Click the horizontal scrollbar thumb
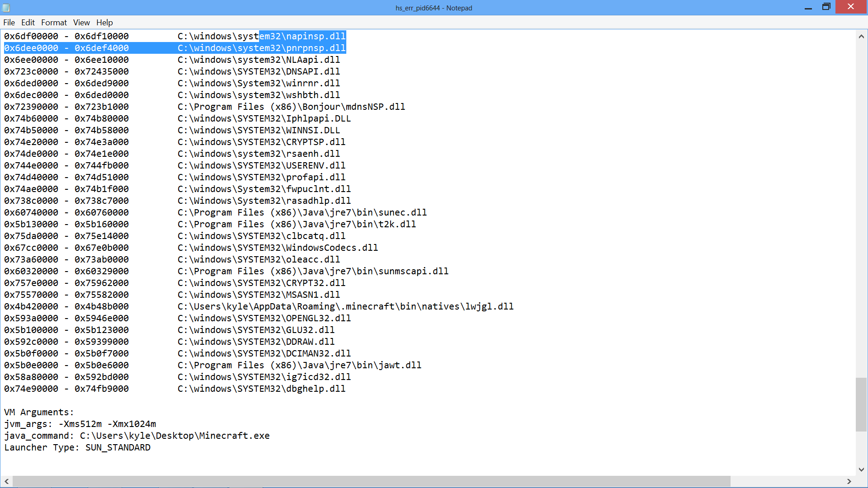This screenshot has height=488, width=868. 371,482
